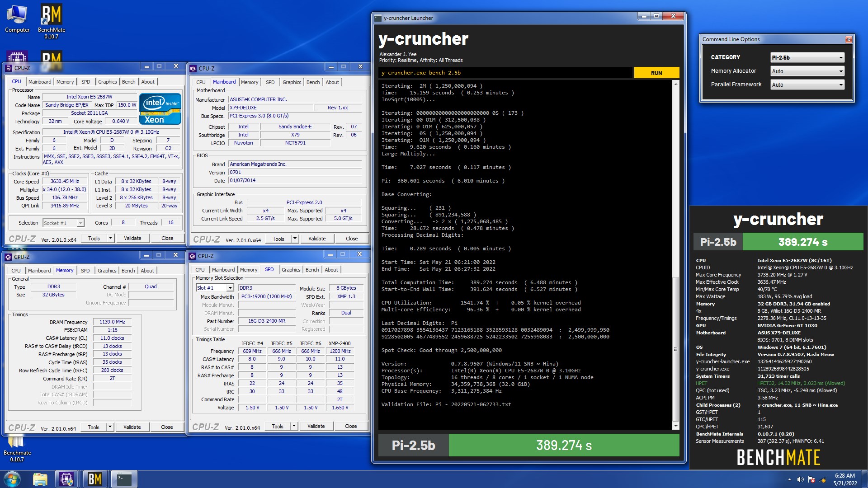Image resolution: width=868 pixels, height=488 pixels.
Task: Expand the Tools arrow in CPU-Z Mainboard window
Action: (295, 239)
